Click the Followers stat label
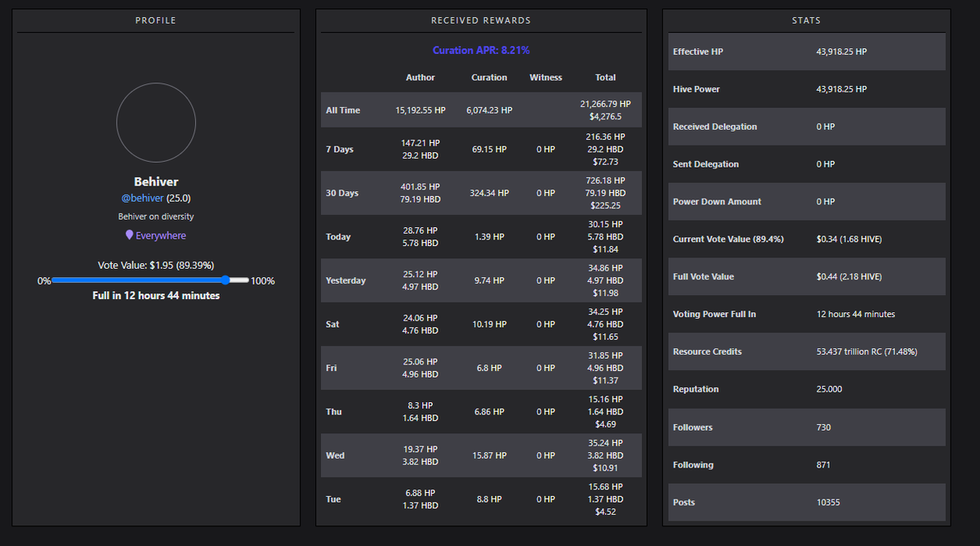The height and width of the screenshot is (546, 980). pos(693,427)
